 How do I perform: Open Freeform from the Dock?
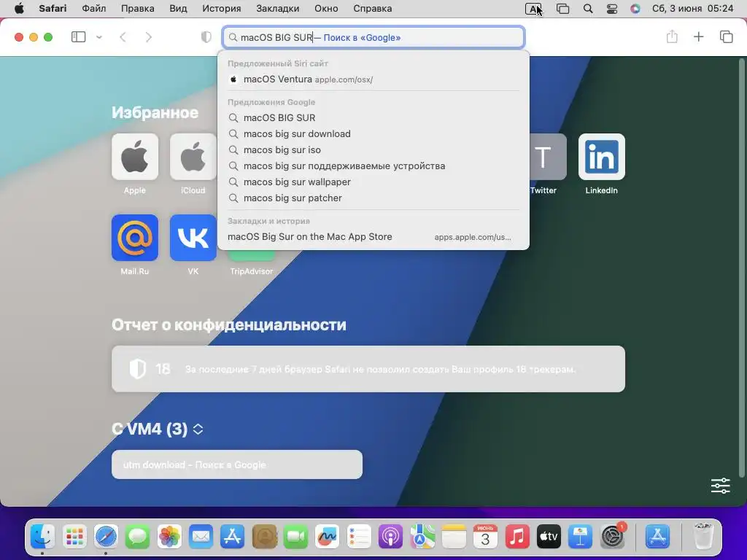327,537
